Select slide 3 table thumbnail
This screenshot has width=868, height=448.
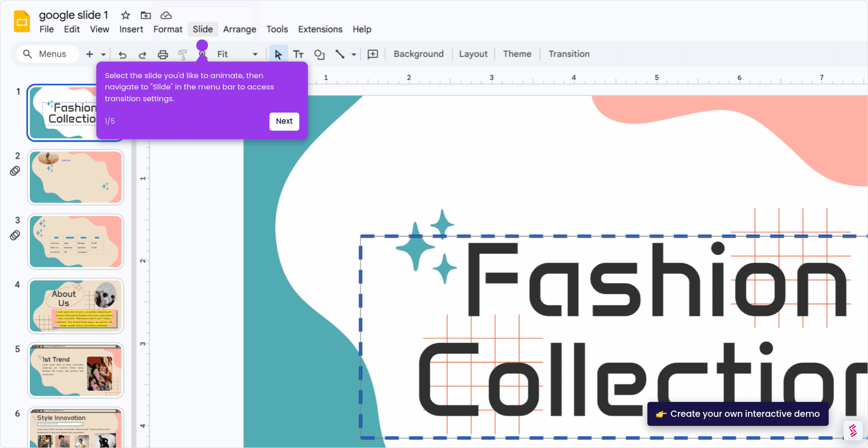click(x=75, y=242)
